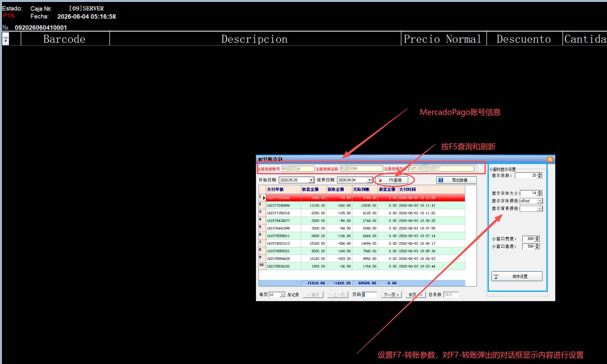The image size is (607, 364).
Task: Click the total 71010.00 in the footer
Action: point(314,283)
